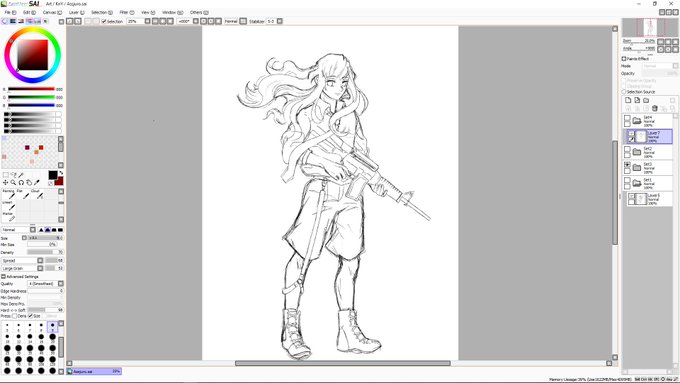Create a new layer icon
This screenshot has width=680, height=383.
(628, 100)
